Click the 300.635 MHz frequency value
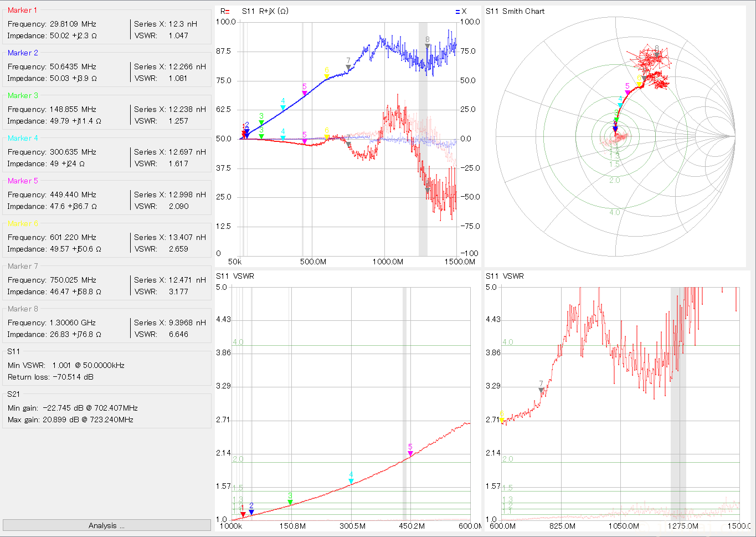This screenshot has width=756, height=537. [73, 152]
